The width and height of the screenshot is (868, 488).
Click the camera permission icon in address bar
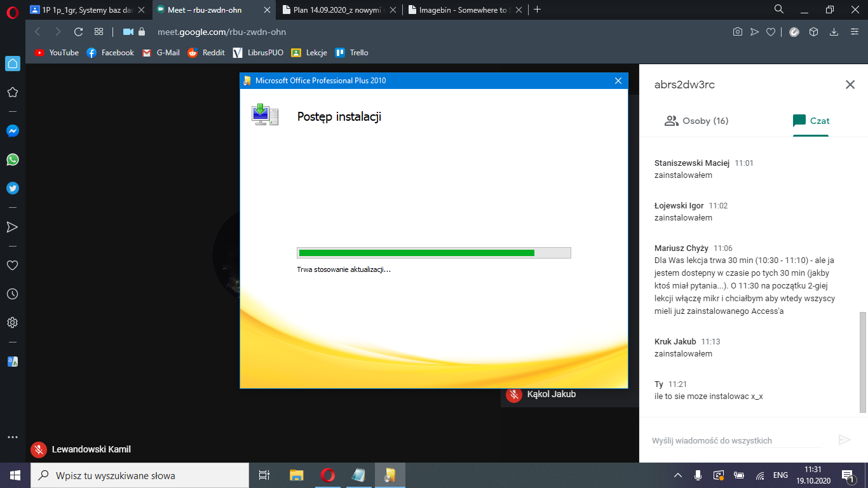pos(128,32)
